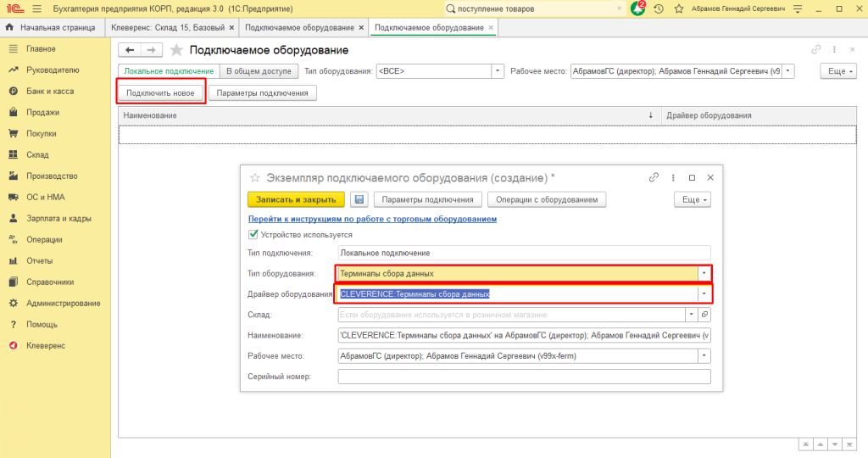Screen dimensions: 868x458
Task: Click the back arrow on the equipment page
Action: point(131,50)
